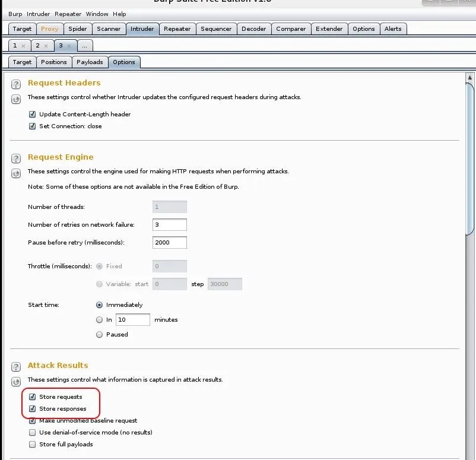Open the Positions sub-tab
Image resolution: width=476 pixels, height=460 pixels.
coord(54,62)
